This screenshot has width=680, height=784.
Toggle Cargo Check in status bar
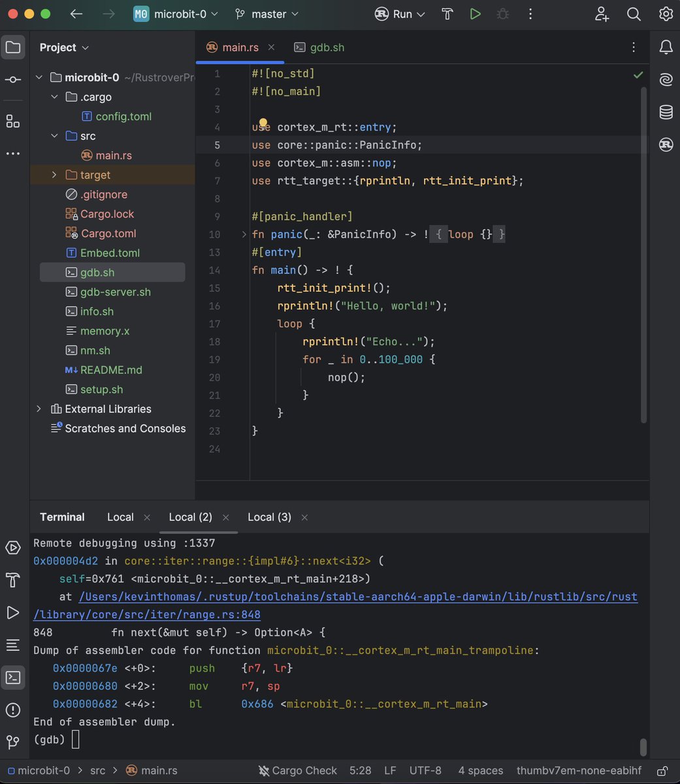pos(297,771)
